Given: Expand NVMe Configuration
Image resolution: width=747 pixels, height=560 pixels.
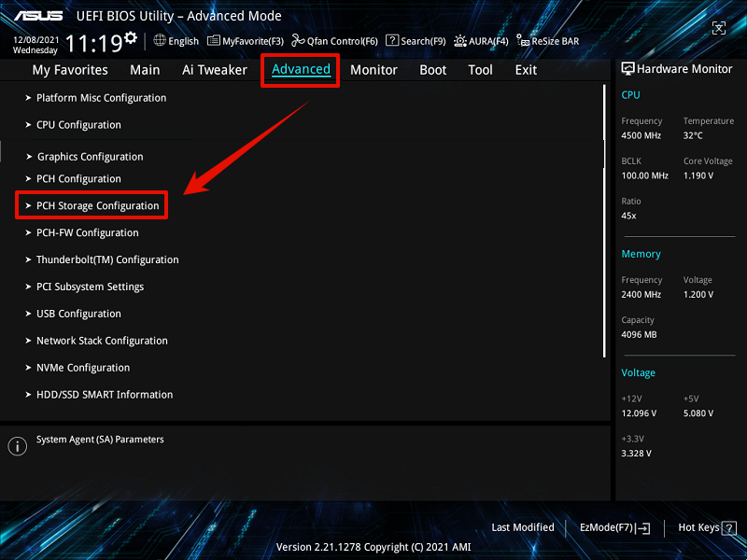Looking at the screenshot, I should (x=82, y=368).
